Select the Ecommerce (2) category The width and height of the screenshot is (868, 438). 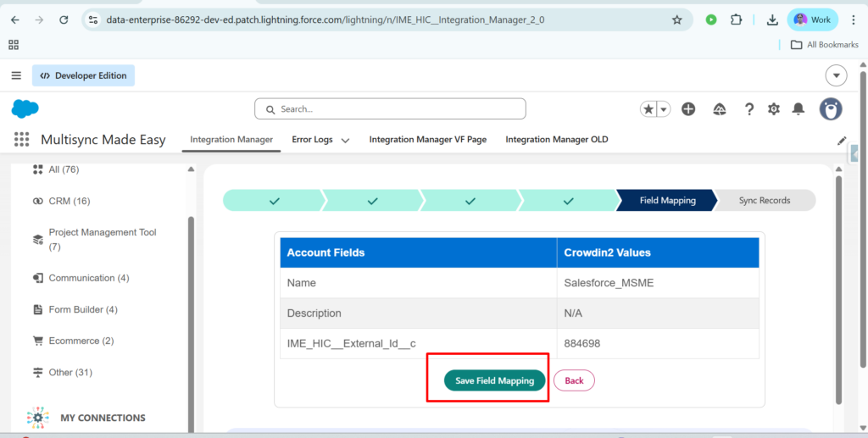[x=73, y=341]
